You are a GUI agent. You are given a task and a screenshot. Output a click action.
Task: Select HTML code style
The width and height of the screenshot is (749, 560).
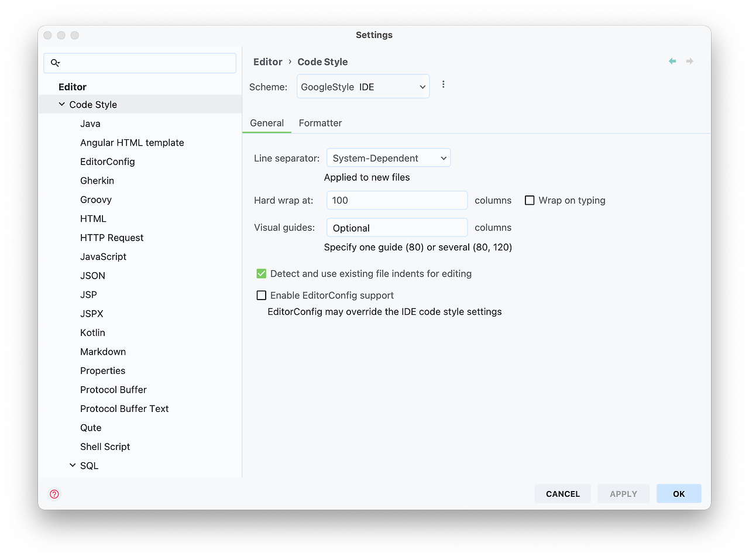point(94,219)
